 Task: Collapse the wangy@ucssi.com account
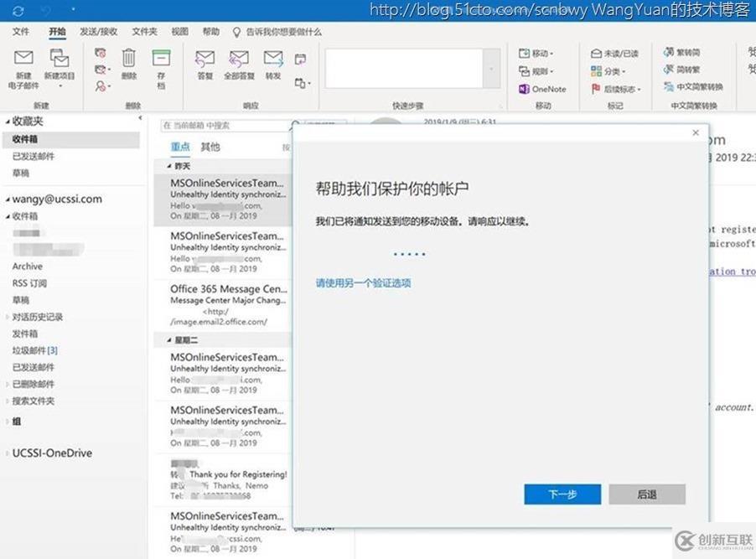[8, 199]
